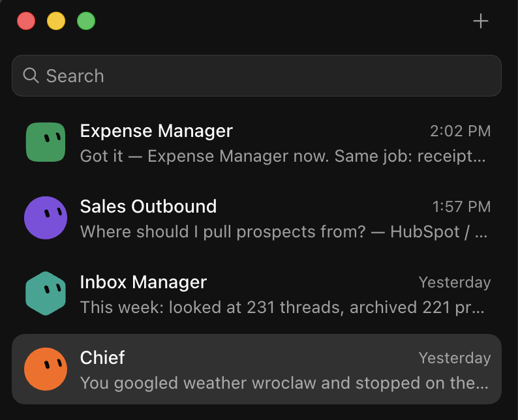Click the plus icon to start new chat
Viewport: 518px width, 420px height.
click(x=480, y=21)
